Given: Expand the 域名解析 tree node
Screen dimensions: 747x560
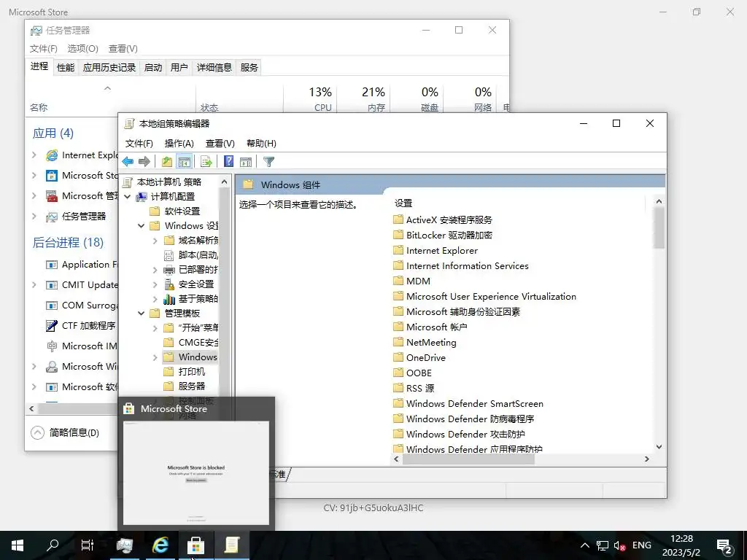Looking at the screenshot, I should point(155,241).
